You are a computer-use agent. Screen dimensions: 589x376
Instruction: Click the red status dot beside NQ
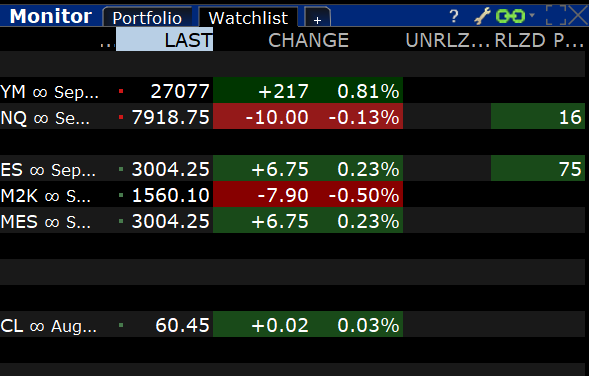(x=121, y=117)
